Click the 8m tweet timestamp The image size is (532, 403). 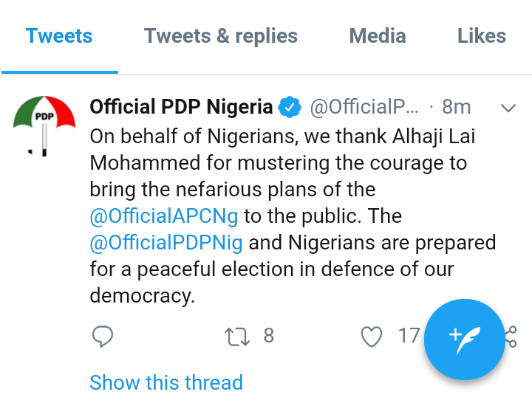coord(456,107)
